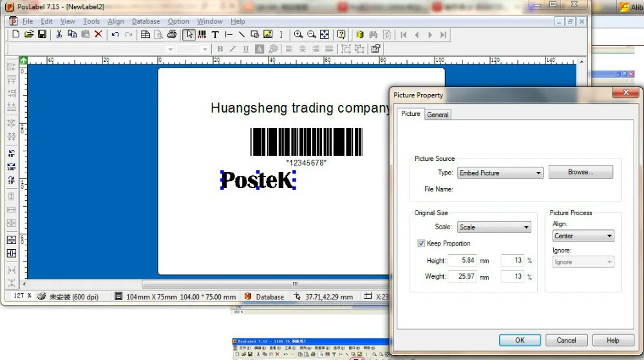Click the Print icon
The height and width of the screenshot is (360, 644).
[x=172, y=35]
